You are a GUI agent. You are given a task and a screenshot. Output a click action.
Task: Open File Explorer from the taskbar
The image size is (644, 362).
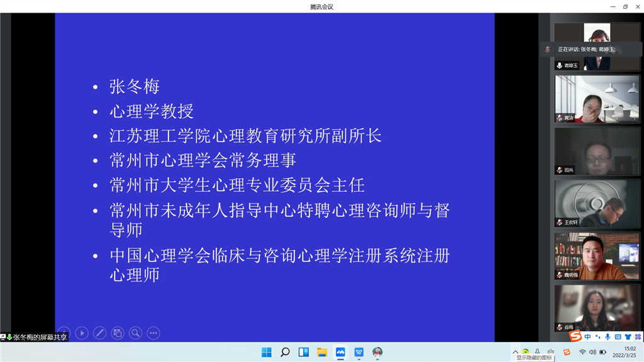point(322,352)
